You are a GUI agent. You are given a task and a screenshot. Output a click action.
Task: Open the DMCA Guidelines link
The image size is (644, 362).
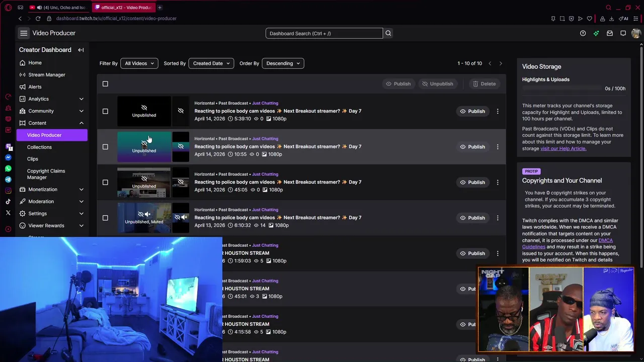point(568,243)
